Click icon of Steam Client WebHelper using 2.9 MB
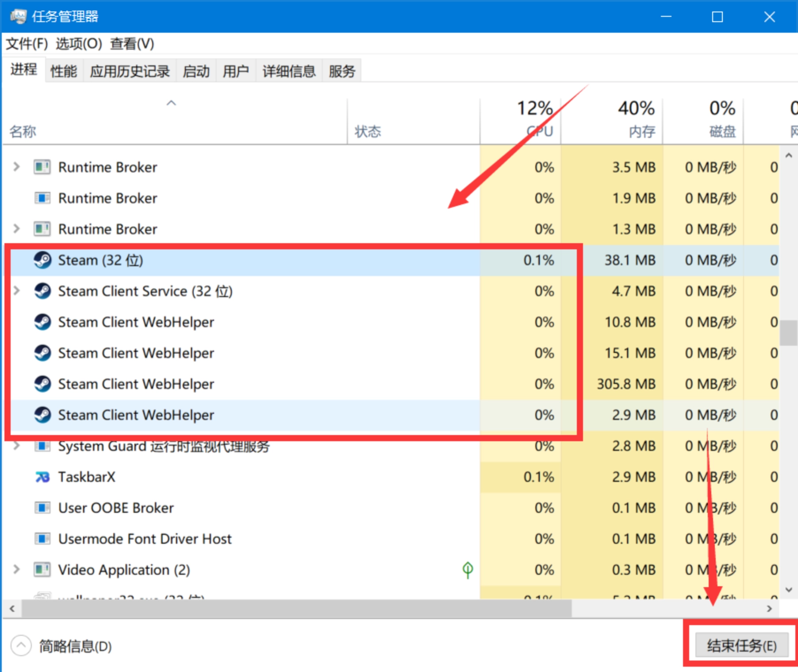Image resolution: width=798 pixels, height=672 pixels. click(x=42, y=415)
